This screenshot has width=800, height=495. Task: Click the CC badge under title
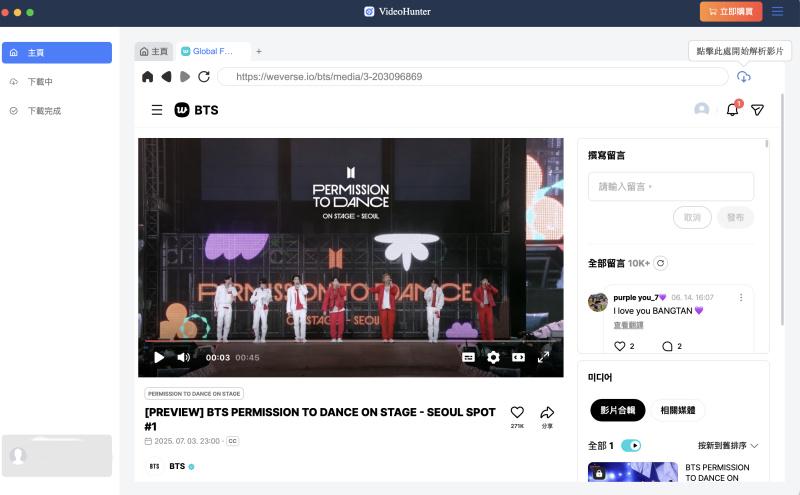(233, 441)
